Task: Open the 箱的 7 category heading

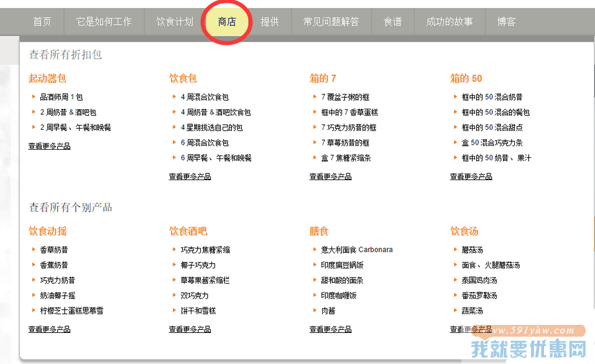Action: pyautogui.click(x=323, y=78)
